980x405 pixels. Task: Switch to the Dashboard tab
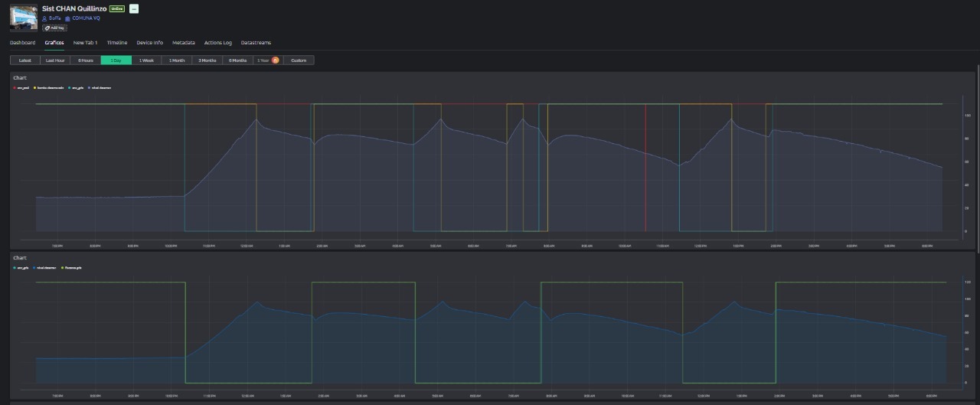pos(22,43)
